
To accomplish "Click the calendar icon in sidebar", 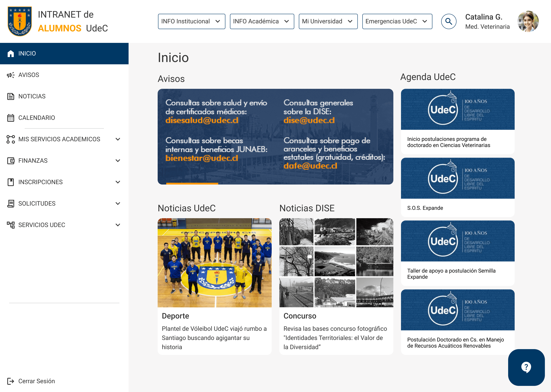I will (x=11, y=118).
